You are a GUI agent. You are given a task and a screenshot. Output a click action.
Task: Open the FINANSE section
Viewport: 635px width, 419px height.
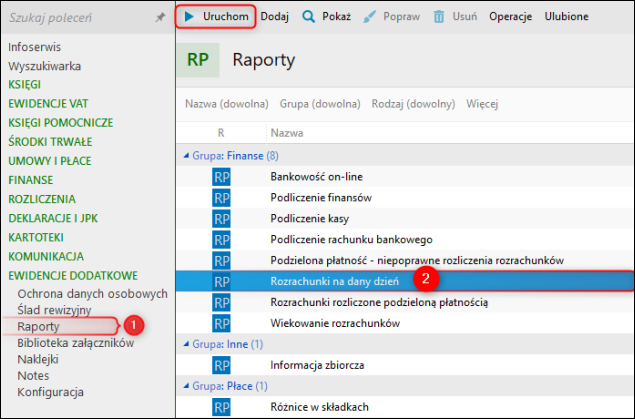[31, 180]
